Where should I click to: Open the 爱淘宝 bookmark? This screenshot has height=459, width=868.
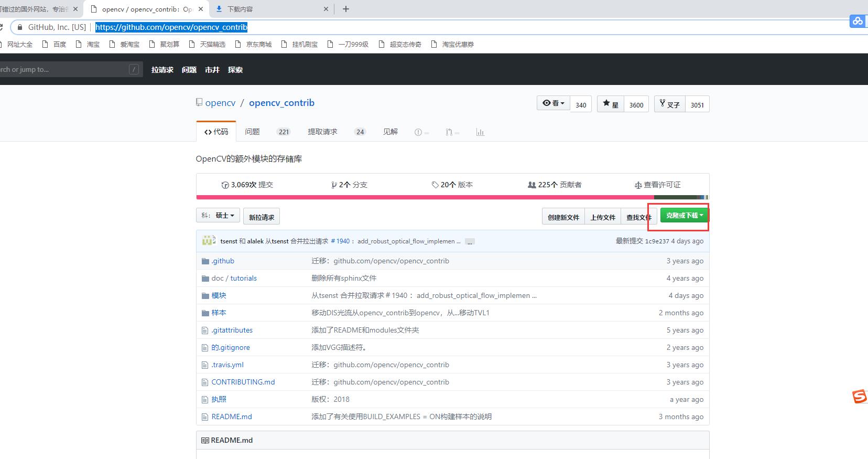click(124, 45)
